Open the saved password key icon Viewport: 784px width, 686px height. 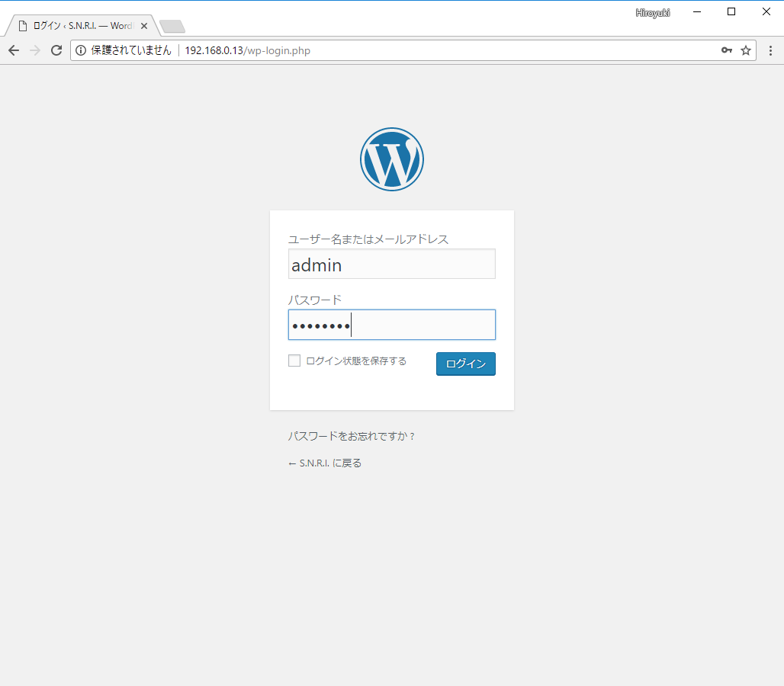coord(727,50)
